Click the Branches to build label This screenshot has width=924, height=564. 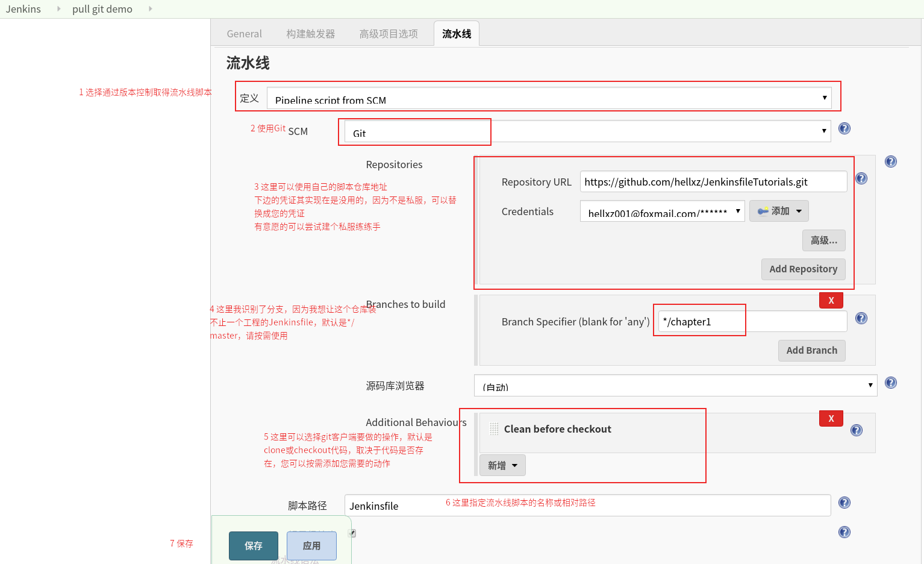coord(405,304)
